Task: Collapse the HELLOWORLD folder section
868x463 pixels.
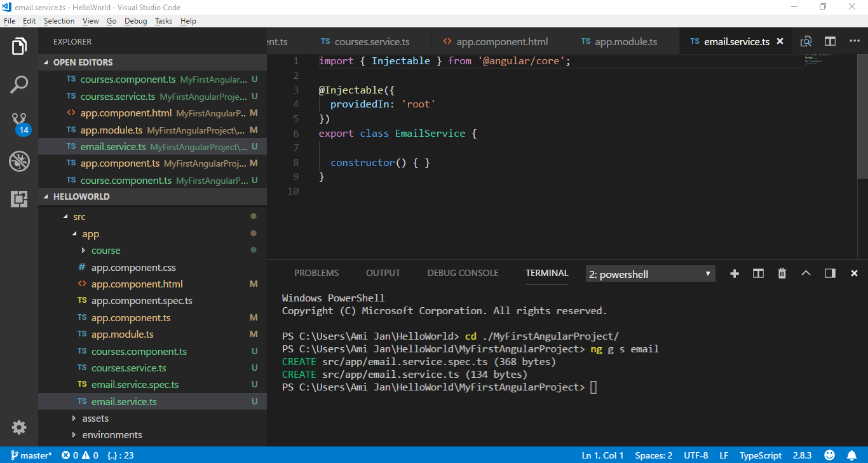Action: (x=153, y=197)
